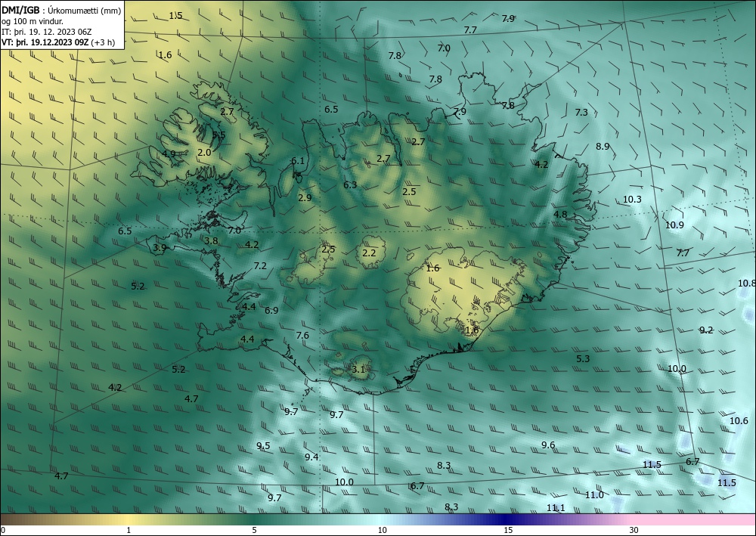Click the 'VT: þri. 19.12.2023 09Z (+3 h)' line

click(58, 42)
